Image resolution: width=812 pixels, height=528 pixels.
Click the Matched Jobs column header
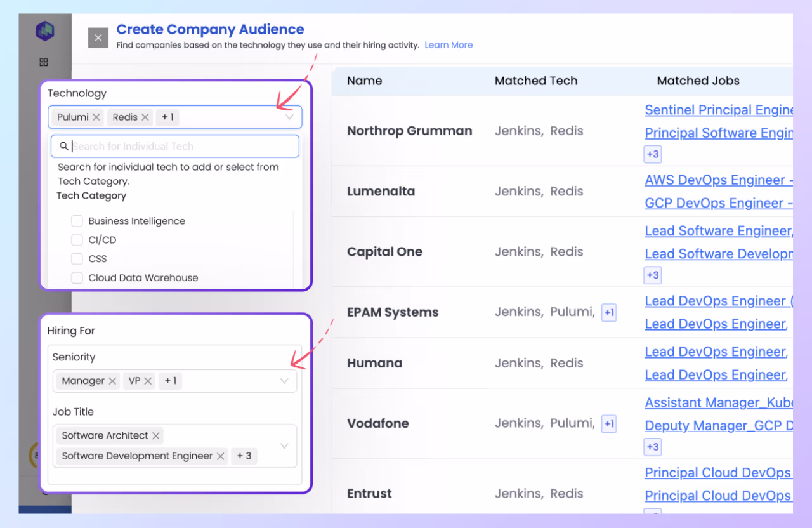[x=698, y=81]
